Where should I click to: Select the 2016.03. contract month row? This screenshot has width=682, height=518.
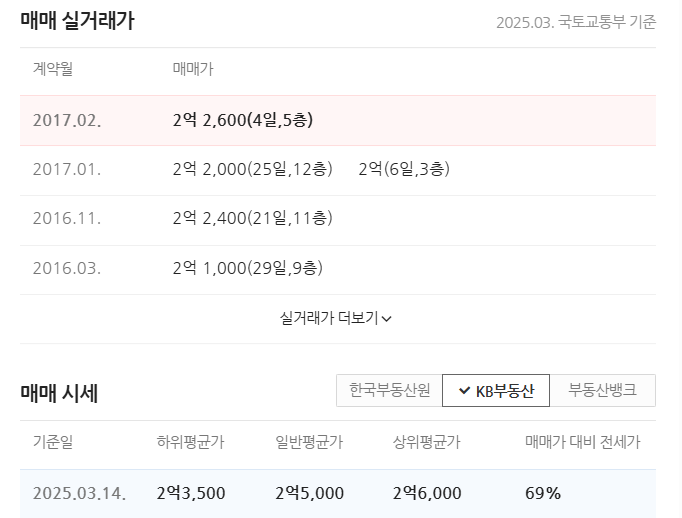pyautogui.click(x=338, y=270)
